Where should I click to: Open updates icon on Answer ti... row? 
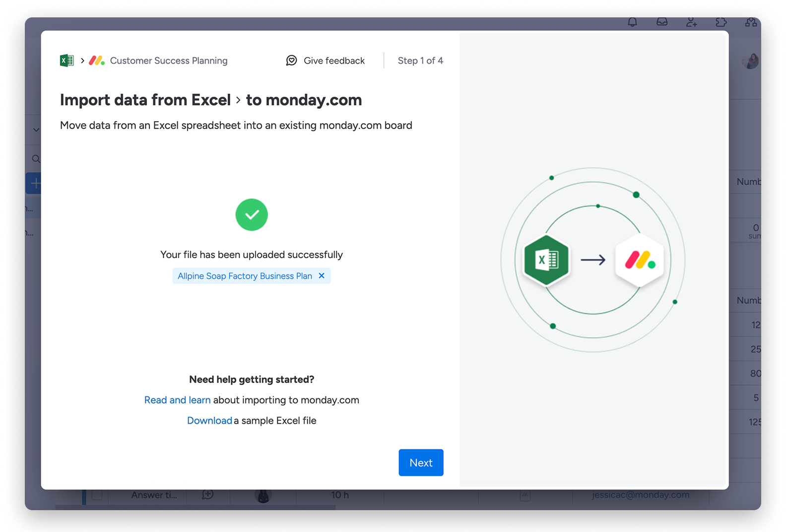[208, 495]
